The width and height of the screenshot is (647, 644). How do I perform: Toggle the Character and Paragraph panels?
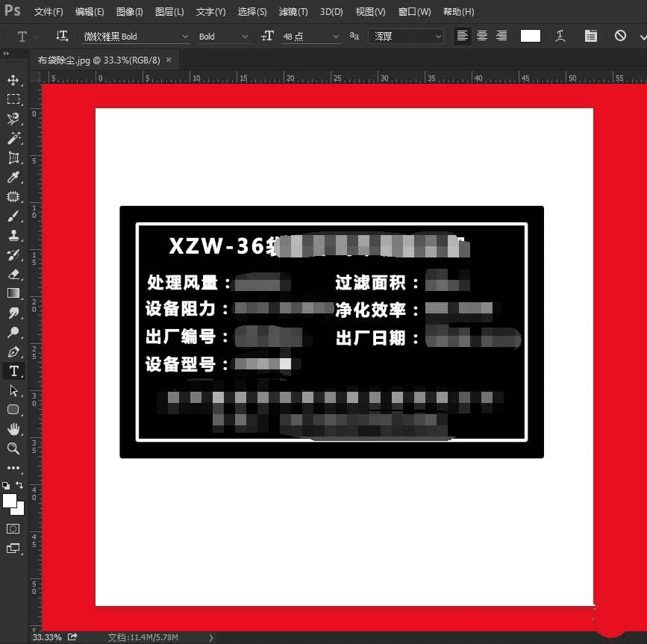coord(590,36)
